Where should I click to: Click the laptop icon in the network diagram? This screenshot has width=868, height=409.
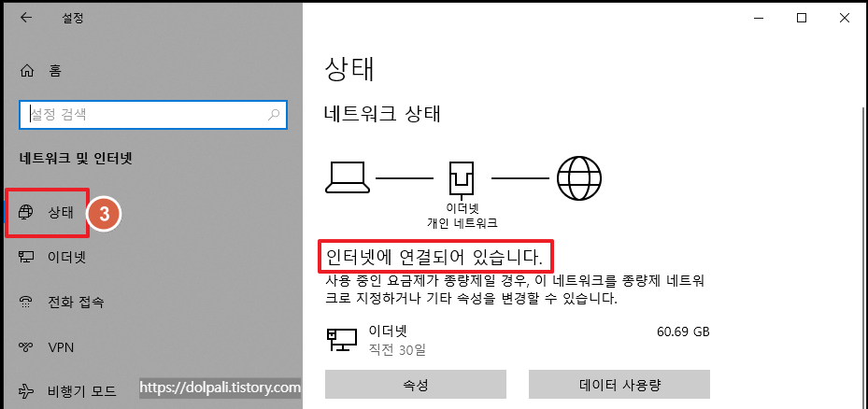(x=347, y=178)
